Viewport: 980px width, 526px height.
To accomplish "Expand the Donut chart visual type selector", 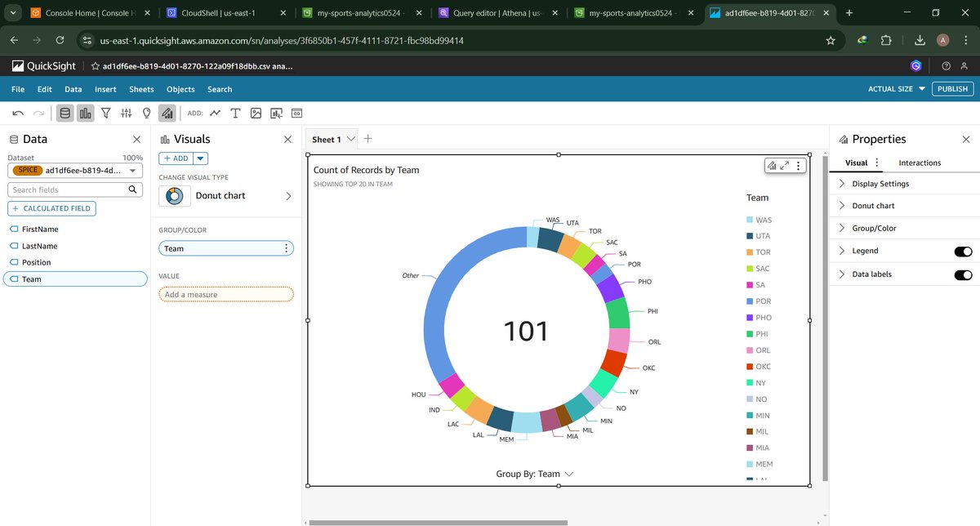I will (x=288, y=196).
